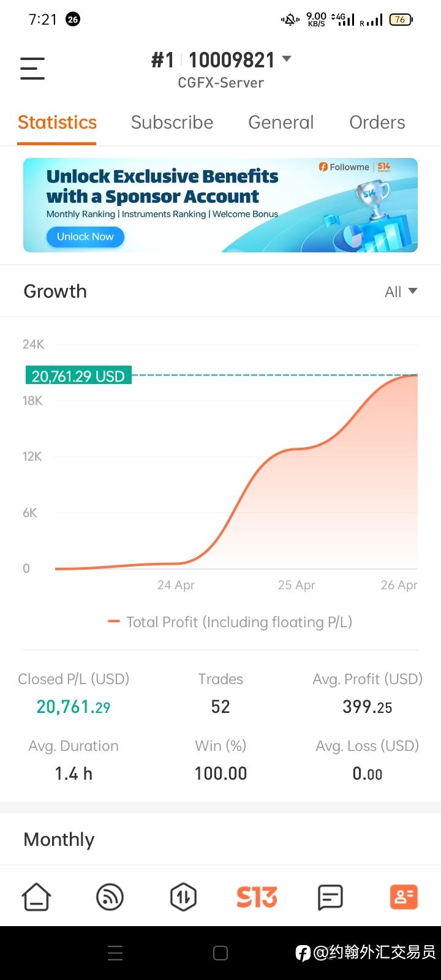The width and height of the screenshot is (441, 980).
Task: Open the signal feed icon
Action: click(x=110, y=897)
